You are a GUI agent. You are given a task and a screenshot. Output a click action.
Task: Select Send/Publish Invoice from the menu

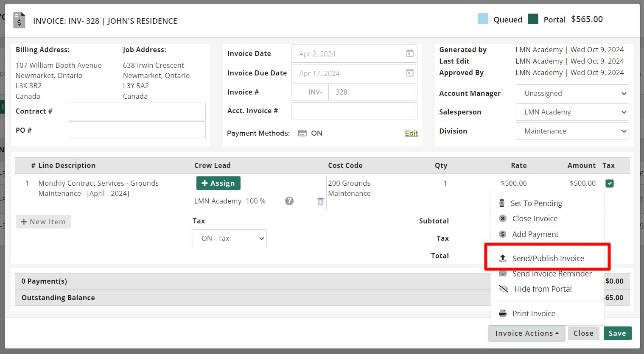pyautogui.click(x=548, y=258)
